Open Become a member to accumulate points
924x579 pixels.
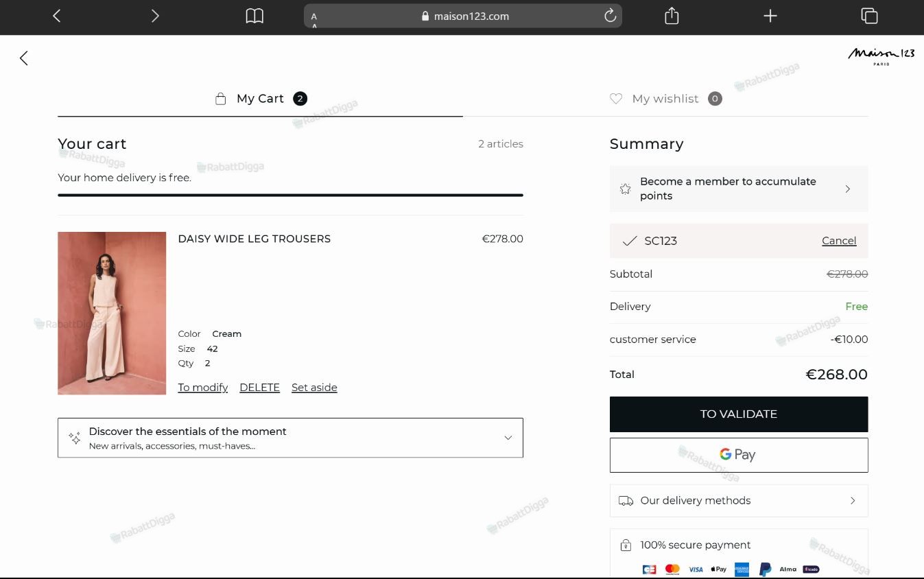point(739,189)
